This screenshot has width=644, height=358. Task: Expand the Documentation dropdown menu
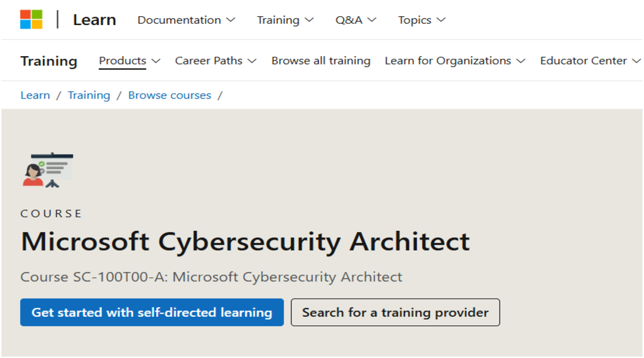tap(186, 20)
